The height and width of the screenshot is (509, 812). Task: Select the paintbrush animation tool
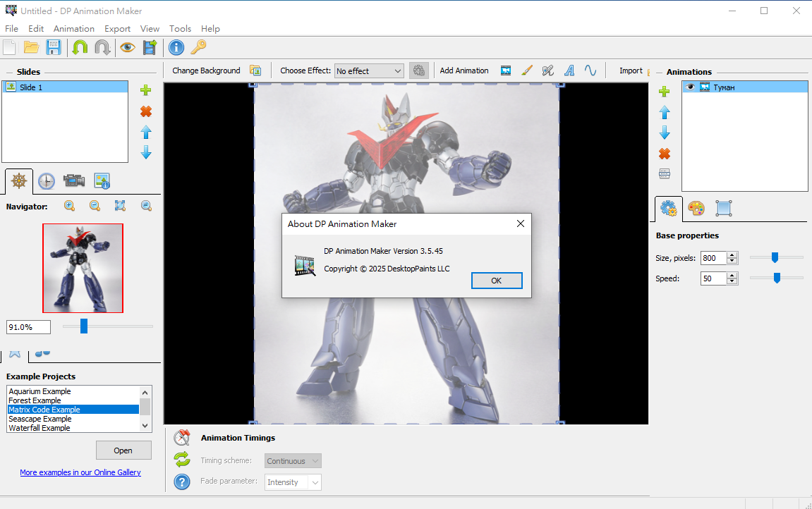tap(526, 70)
